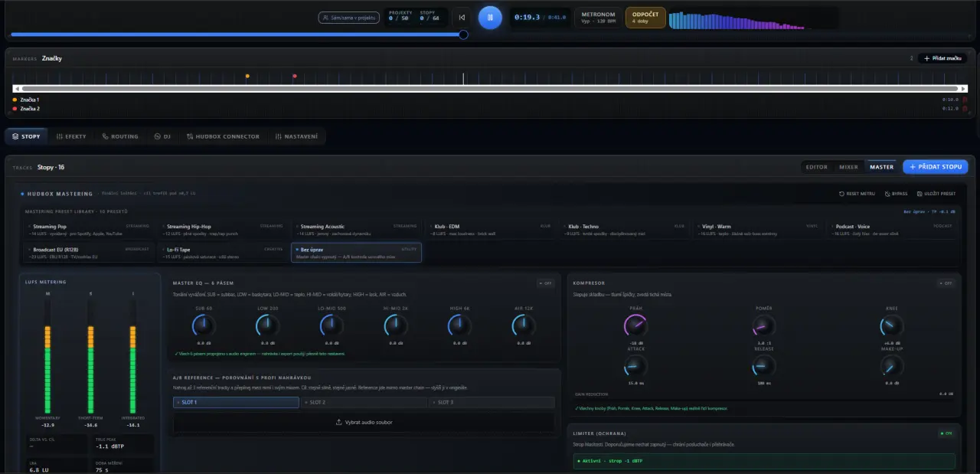Move the playback progress slider handle
Screen dimensions: 980x474
click(x=463, y=34)
